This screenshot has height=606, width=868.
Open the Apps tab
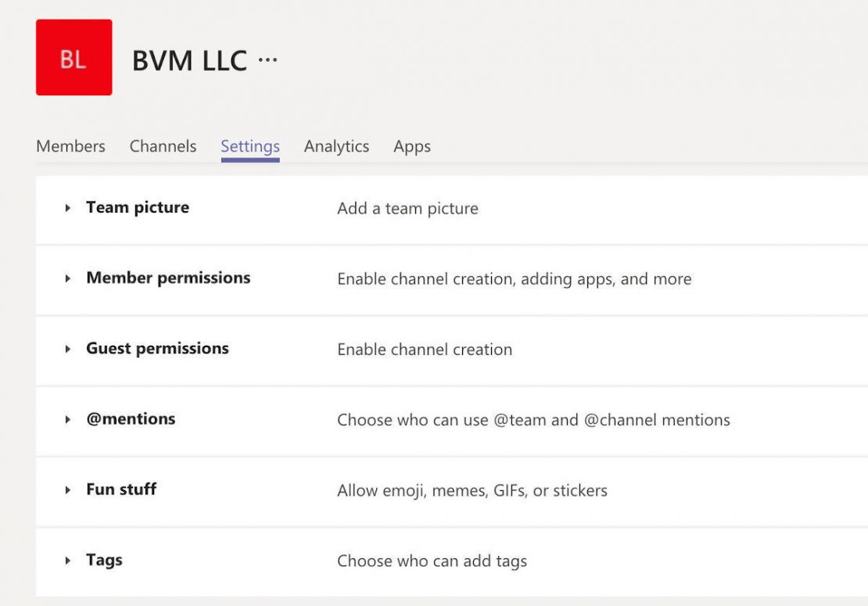[x=412, y=146]
